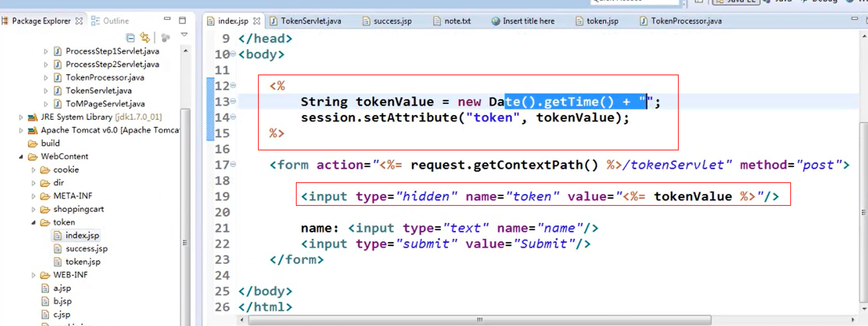868x326 pixels.
Task: Select TokenServlet.java in Package Explorer
Action: (x=99, y=91)
